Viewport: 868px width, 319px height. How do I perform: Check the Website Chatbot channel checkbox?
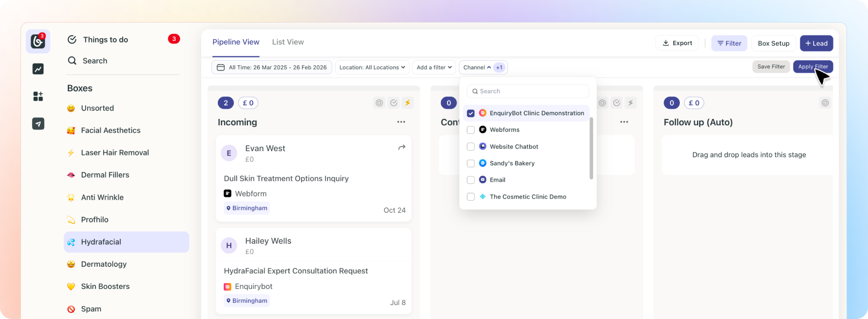pyautogui.click(x=471, y=147)
